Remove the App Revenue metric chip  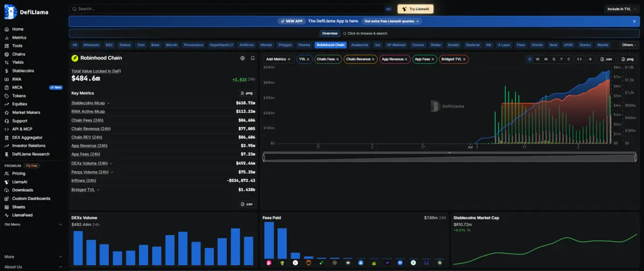point(406,60)
